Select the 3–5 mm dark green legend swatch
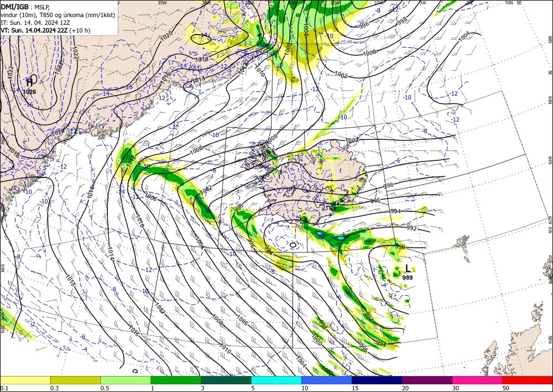 [x=226, y=380]
